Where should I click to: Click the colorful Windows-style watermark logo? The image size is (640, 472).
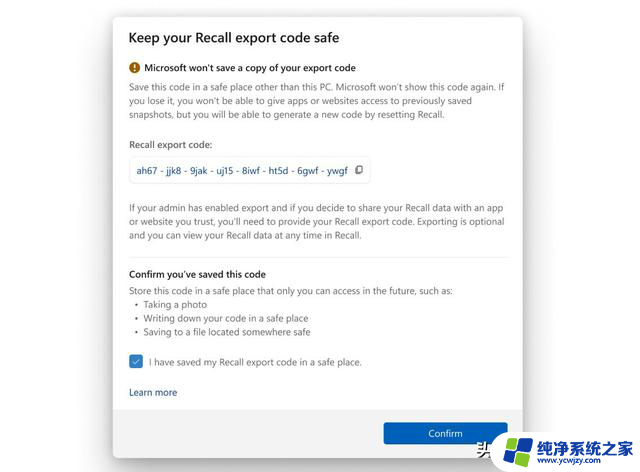pyautogui.click(x=518, y=452)
